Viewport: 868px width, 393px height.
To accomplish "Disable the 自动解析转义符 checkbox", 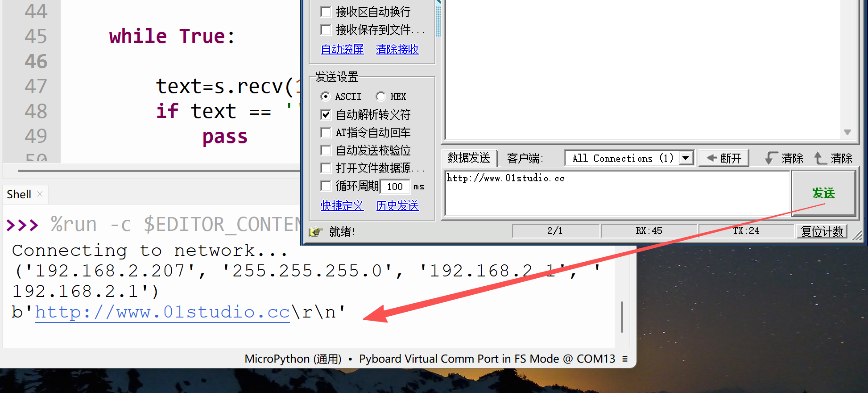I will 326,115.
